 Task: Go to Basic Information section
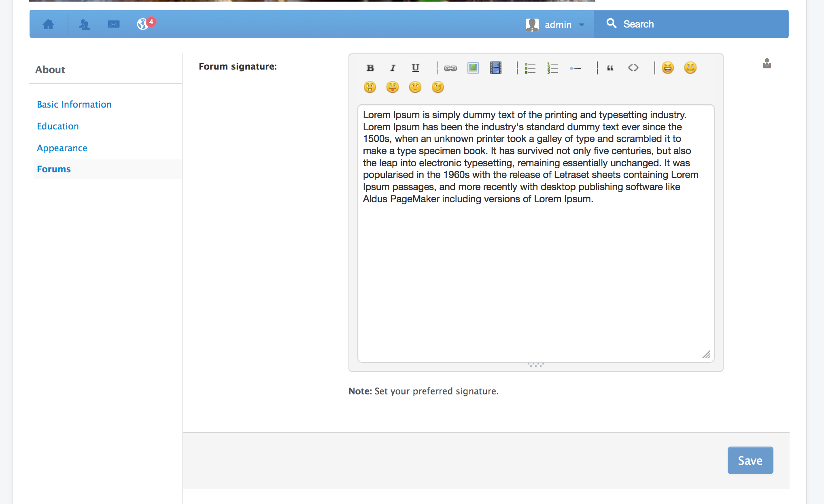(74, 104)
